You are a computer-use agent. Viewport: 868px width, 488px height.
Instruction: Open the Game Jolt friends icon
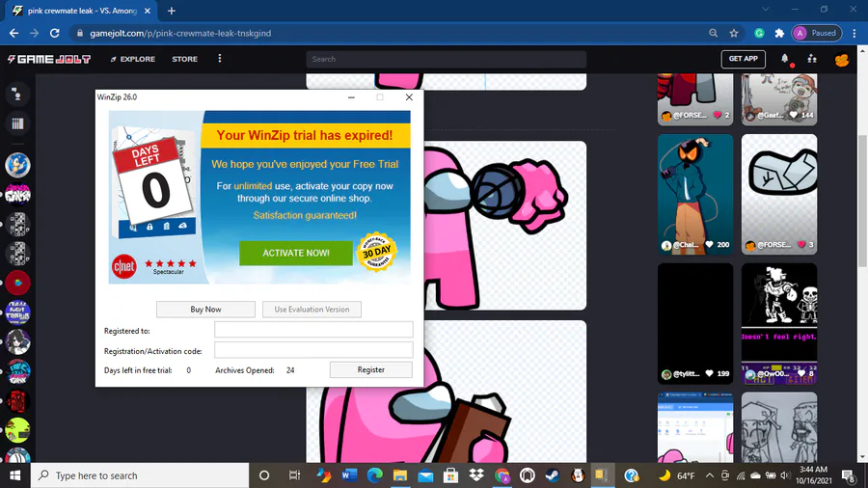[x=812, y=59]
